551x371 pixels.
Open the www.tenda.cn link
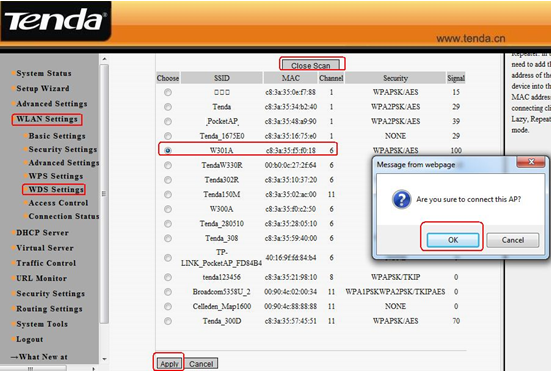click(471, 38)
